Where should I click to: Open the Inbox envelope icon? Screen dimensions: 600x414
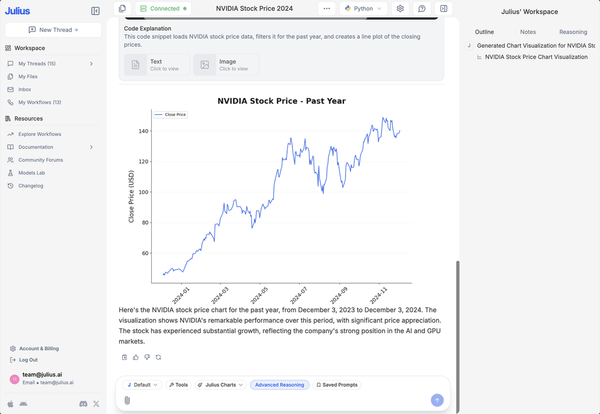coord(10,90)
